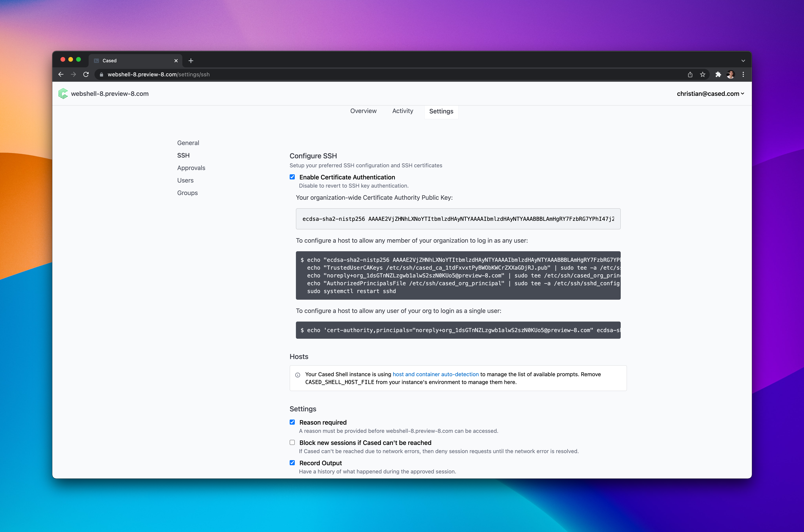Enable Block new sessions checkbox
Image resolution: width=804 pixels, height=532 pixels.
(292, 442)
